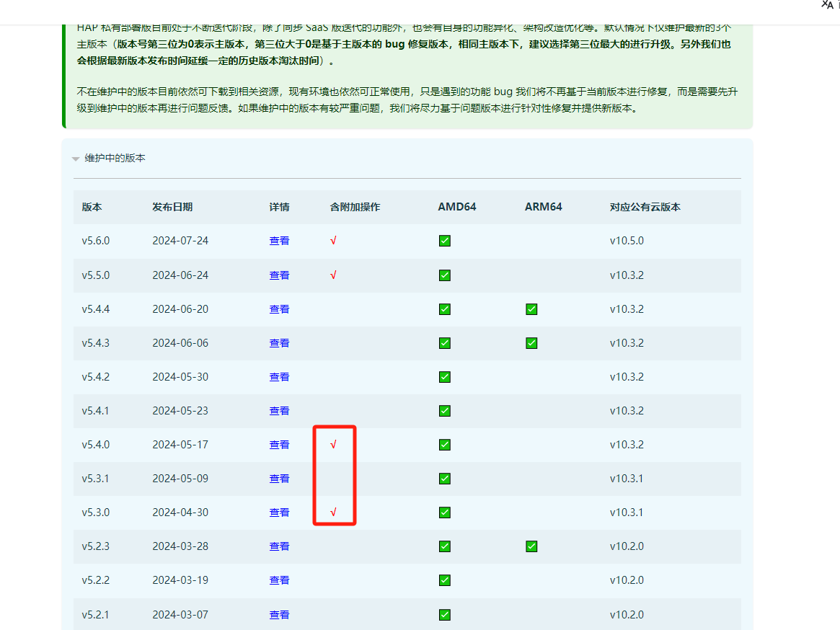Open 查看 link for v5.2.3

click(x=279, y=546)
